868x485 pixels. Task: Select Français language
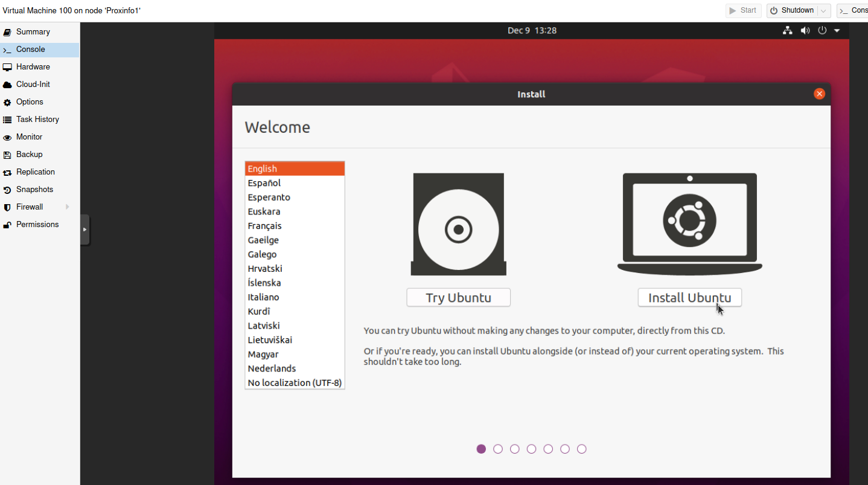tap(295, 226)
